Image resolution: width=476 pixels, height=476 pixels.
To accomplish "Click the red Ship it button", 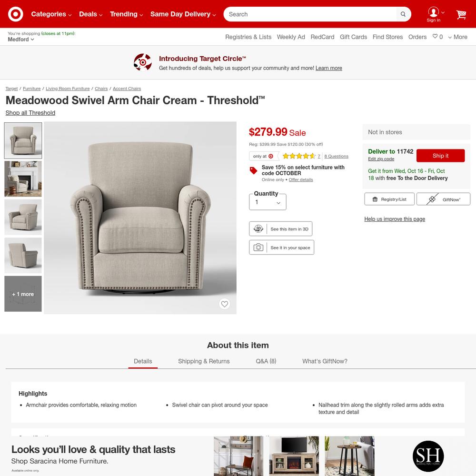I will [x=440, y=156].
